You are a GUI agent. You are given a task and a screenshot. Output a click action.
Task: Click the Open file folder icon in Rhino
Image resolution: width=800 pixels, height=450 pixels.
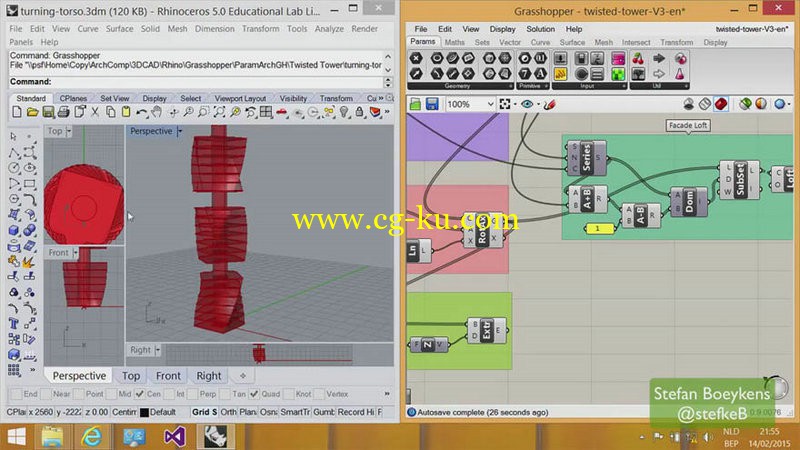click(x=32, y=112)
